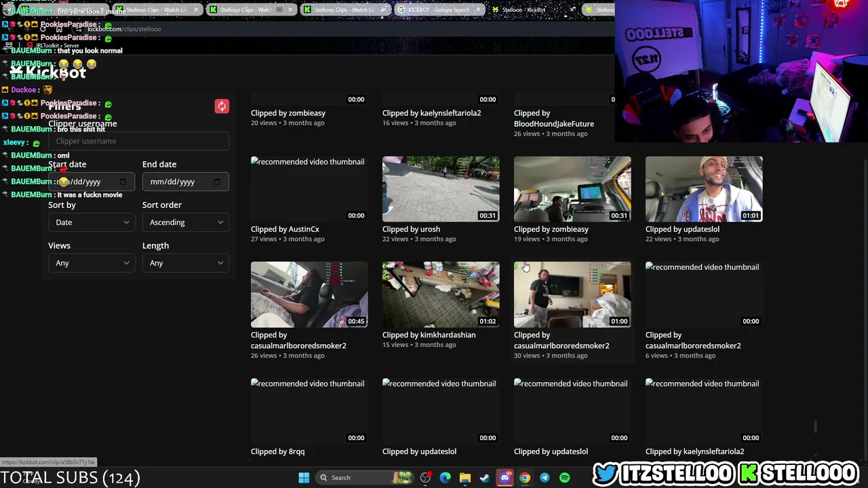The height and width of the screenshot is (488, 868).
Task: Switch to Discord in the taskbar
Action: click(x=505, y=478)
